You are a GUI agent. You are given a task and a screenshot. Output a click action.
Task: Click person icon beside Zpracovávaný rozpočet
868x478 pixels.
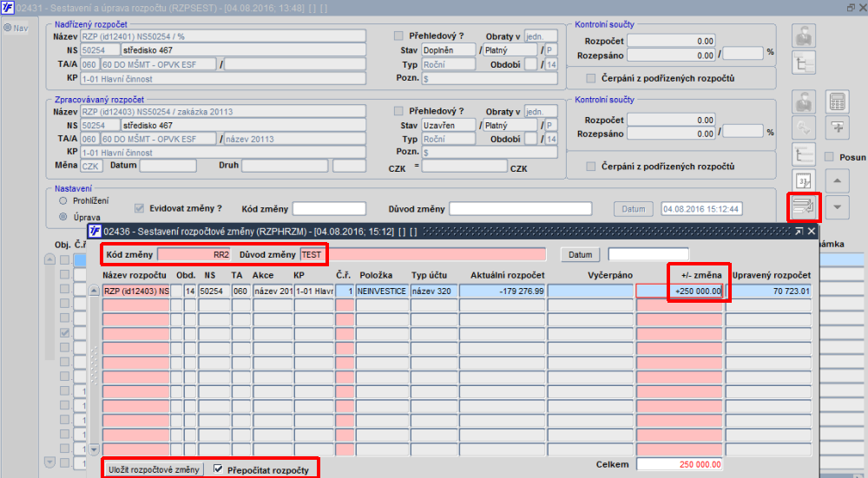tap(803, 101)
